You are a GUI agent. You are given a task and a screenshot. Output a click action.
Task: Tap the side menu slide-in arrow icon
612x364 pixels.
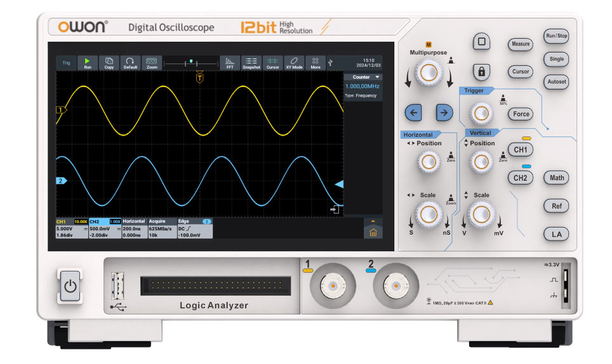coord(335,210)
